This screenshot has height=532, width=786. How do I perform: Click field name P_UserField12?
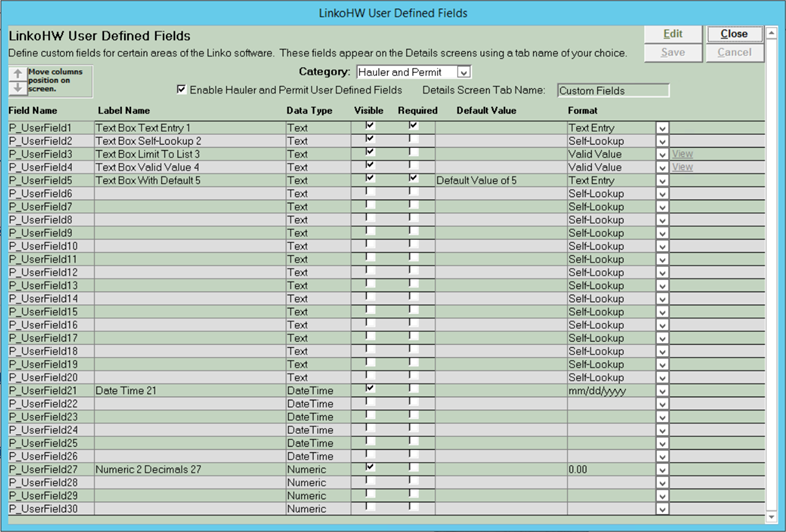tap(43, 273)
